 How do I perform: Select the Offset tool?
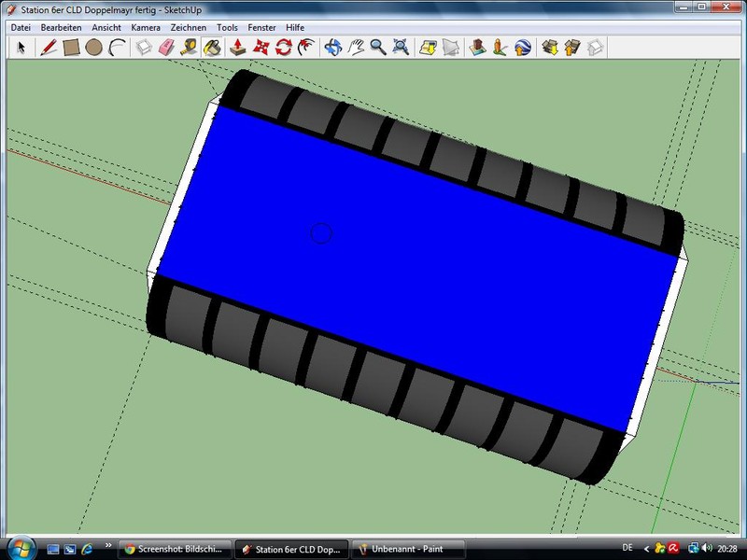[306, 48]
